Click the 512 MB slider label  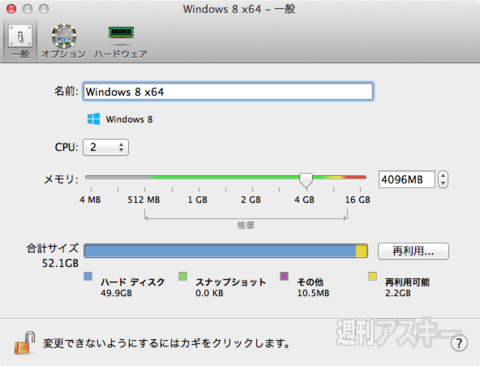pyautogui.click(x=144, y=200)
